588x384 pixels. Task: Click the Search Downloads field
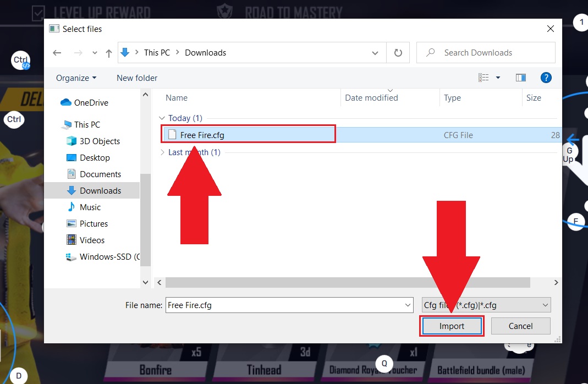tap(486, 52)
